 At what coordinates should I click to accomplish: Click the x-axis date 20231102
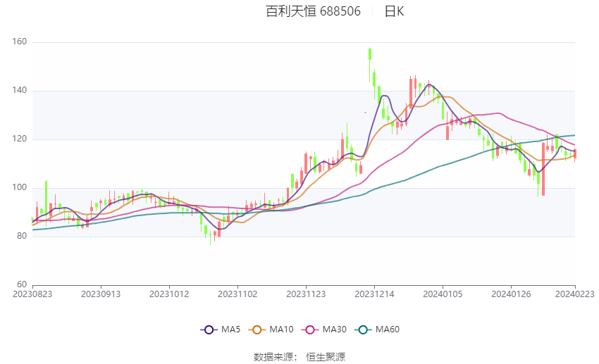[237, 294]
